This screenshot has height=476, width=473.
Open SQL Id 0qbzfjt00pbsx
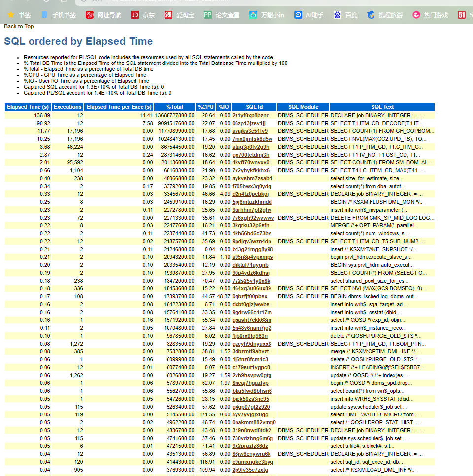[249, 297]
